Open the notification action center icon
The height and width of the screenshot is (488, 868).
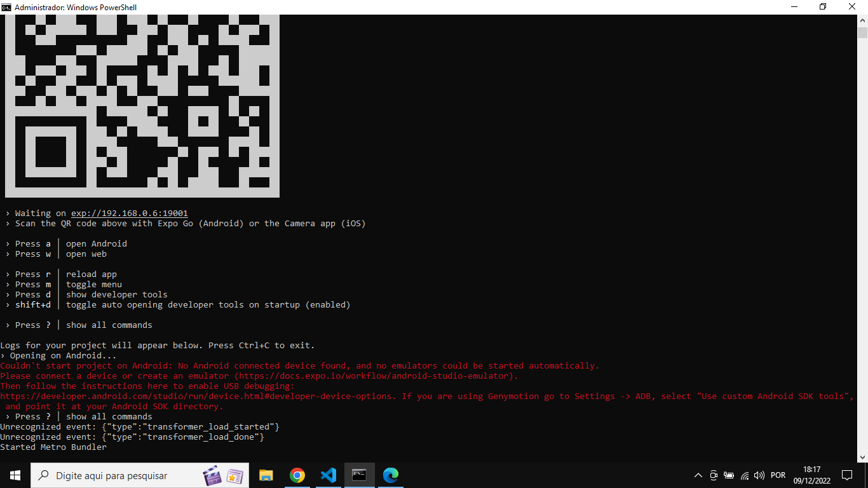[x=846, y=475]
